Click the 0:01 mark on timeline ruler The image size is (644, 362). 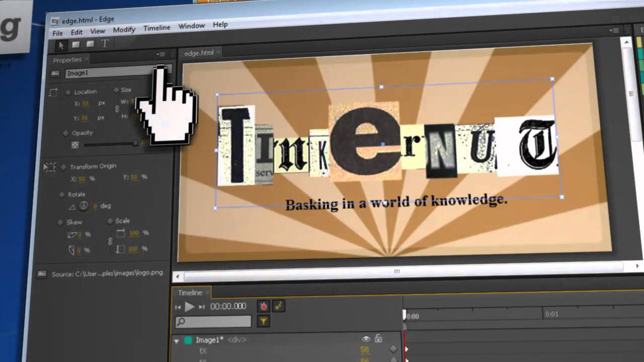click(x=552, y=314)
